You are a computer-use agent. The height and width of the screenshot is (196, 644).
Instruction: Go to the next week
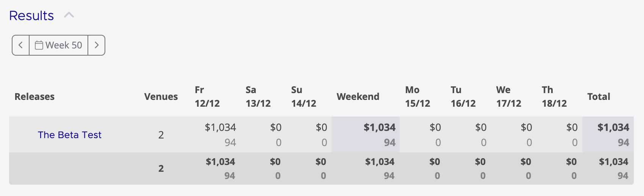97,45
